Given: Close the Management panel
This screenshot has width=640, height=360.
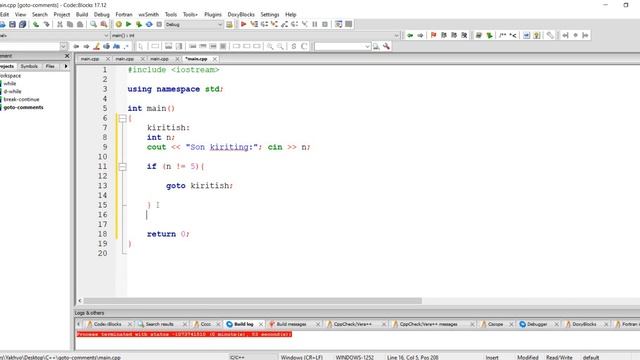Looking at the screenshot, I should (67, 56).
